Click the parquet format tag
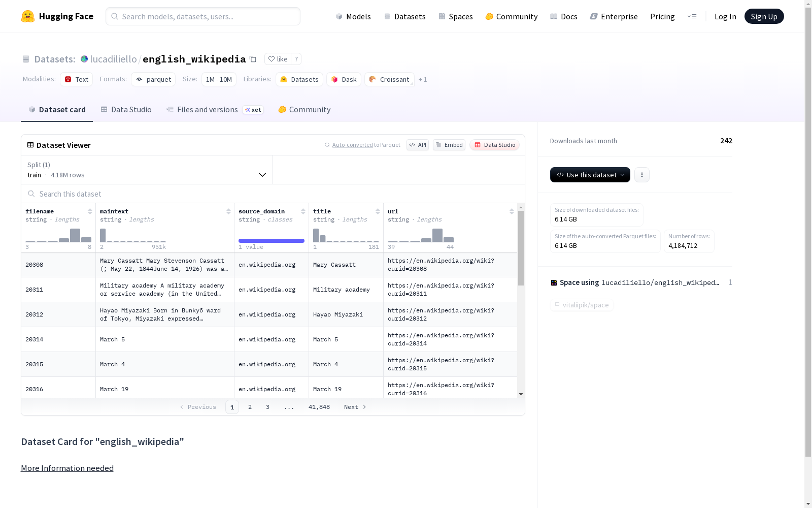Image resolution: width=812 pixels, height=508 pixels. 153,79
